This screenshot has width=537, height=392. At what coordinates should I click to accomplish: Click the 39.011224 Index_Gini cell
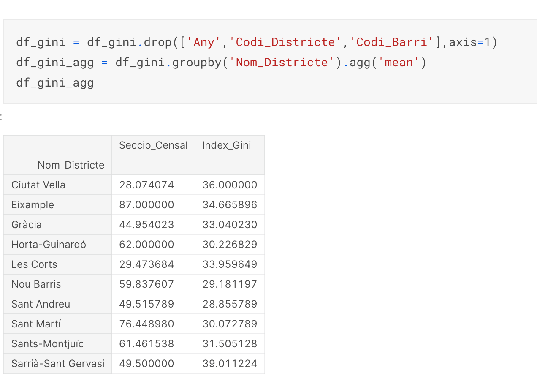click(x=230, y=364)
